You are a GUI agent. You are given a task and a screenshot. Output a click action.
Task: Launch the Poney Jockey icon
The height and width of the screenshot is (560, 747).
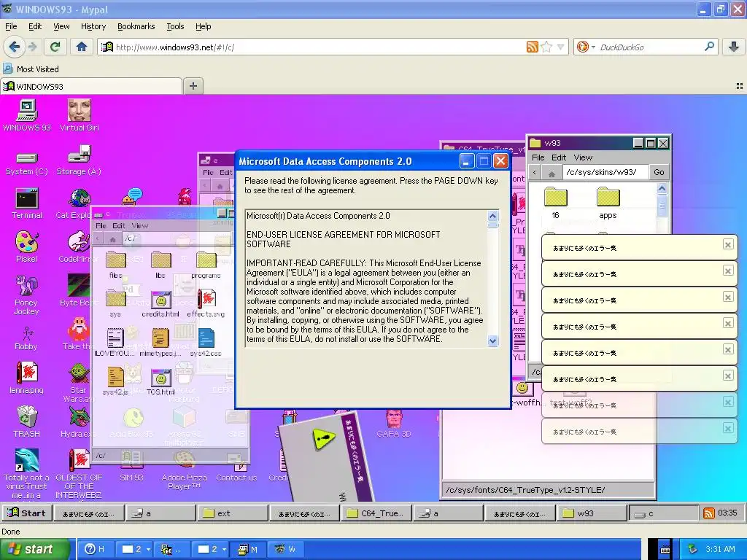pos(26,295)
